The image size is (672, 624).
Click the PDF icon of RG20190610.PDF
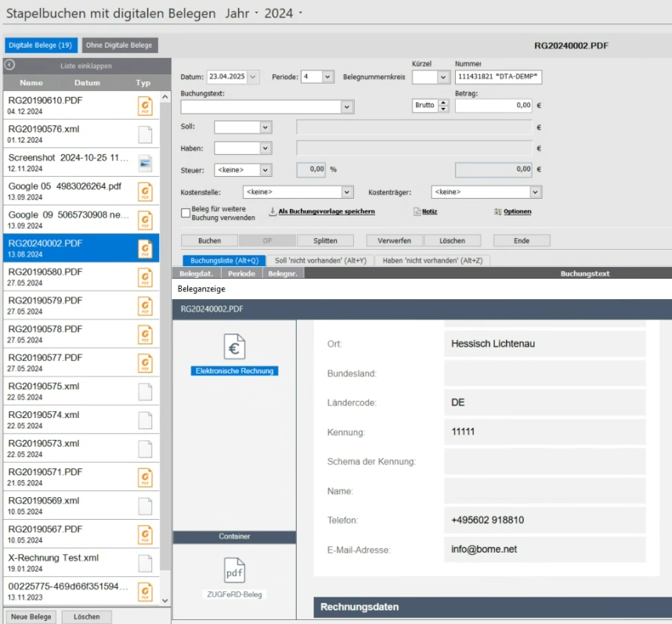pyautogui.click(x=145, y=106)
